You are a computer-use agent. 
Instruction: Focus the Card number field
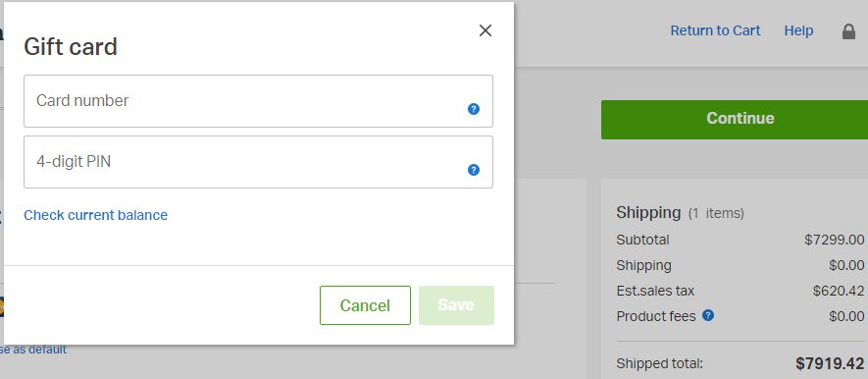[258, 101]
